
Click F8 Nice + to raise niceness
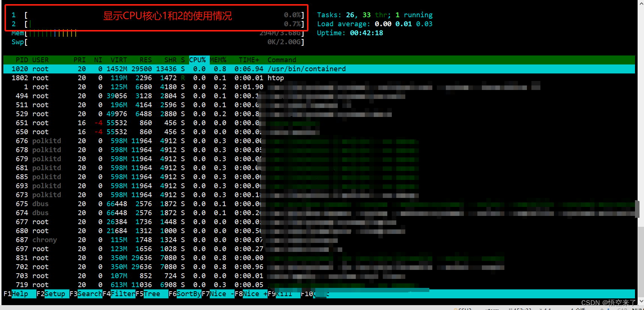pos(251,294)
